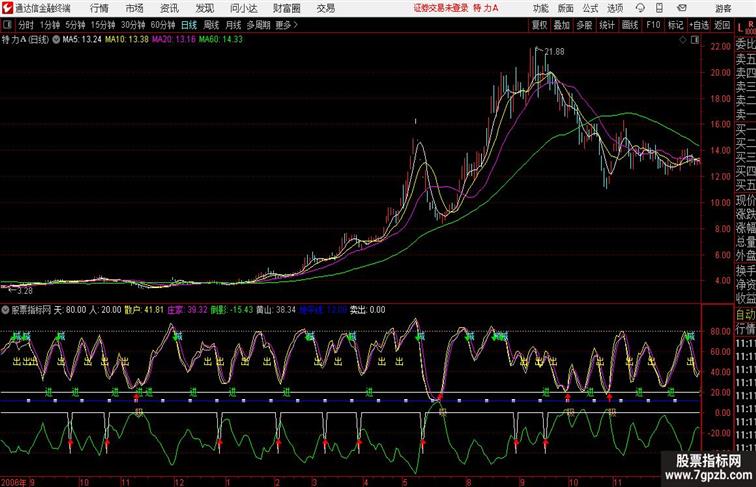The image size is (756, 487).
Task: Click the 叠加 overlay button
Action: pos(562,25)
